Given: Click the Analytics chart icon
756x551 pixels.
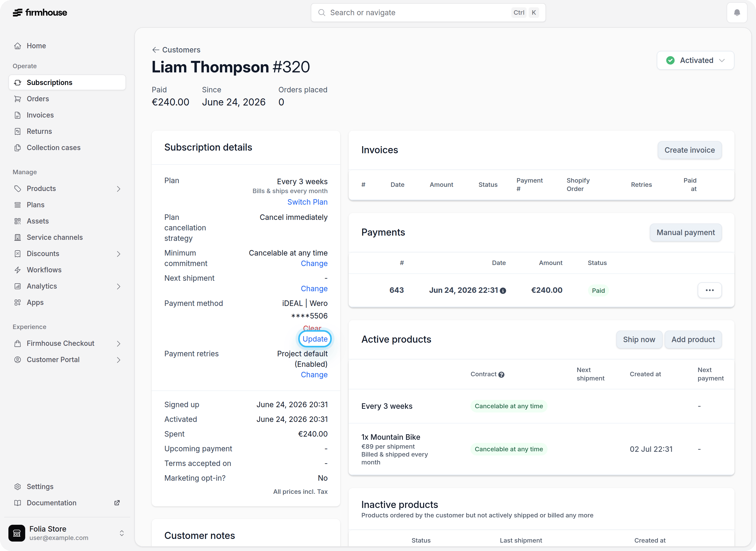Looking at the screenshot, I should 18,286.
